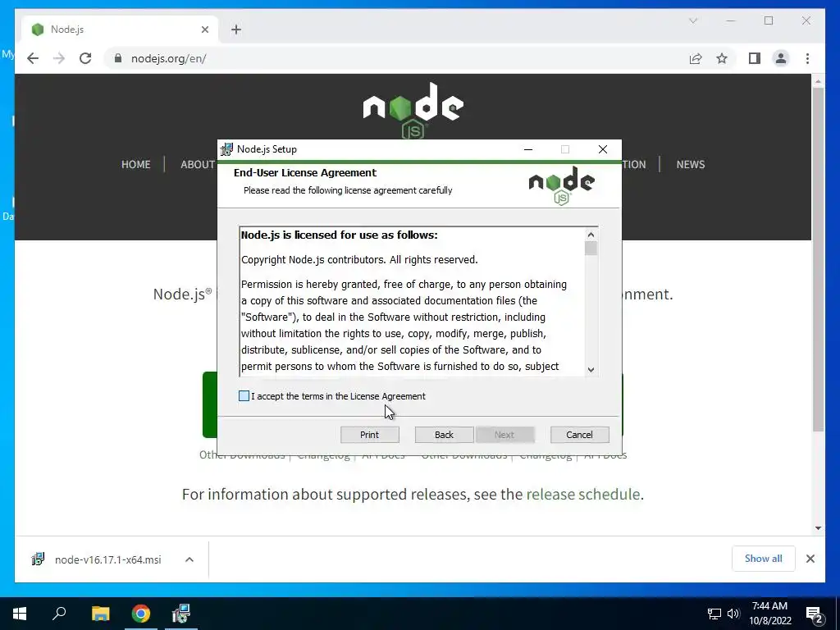Minimize the Node.js Setup dialog

(528, 149)
